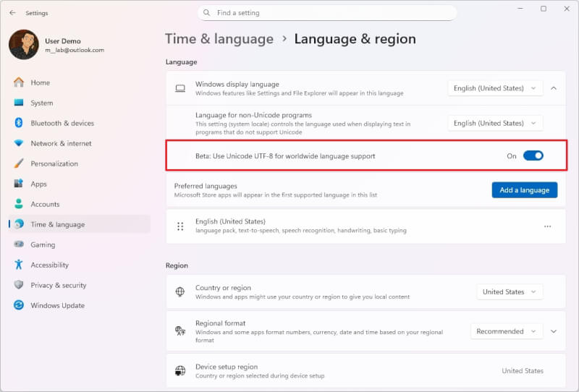Open Country or region dropdown
579x392 pixels.
click(510, 291)
